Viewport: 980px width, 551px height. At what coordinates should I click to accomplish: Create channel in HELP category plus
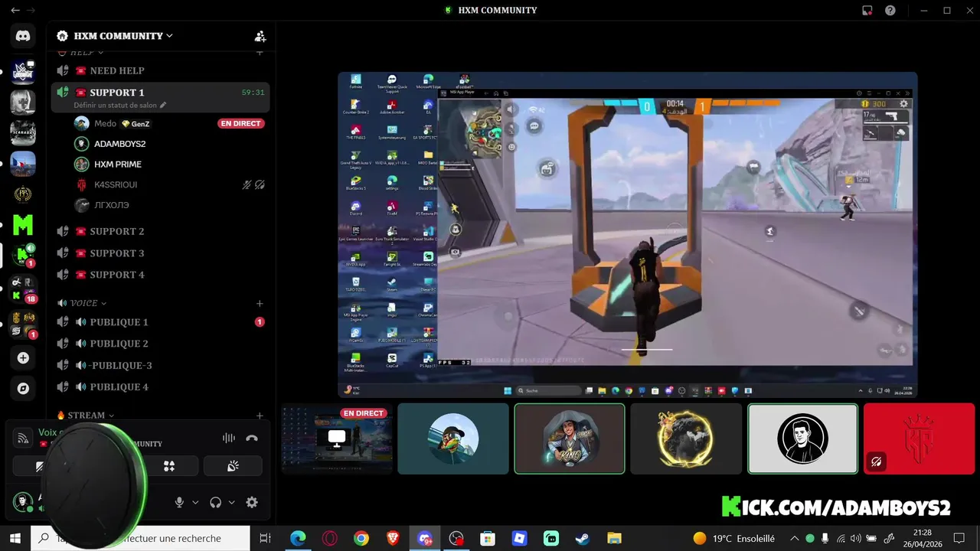pos(260,52)
